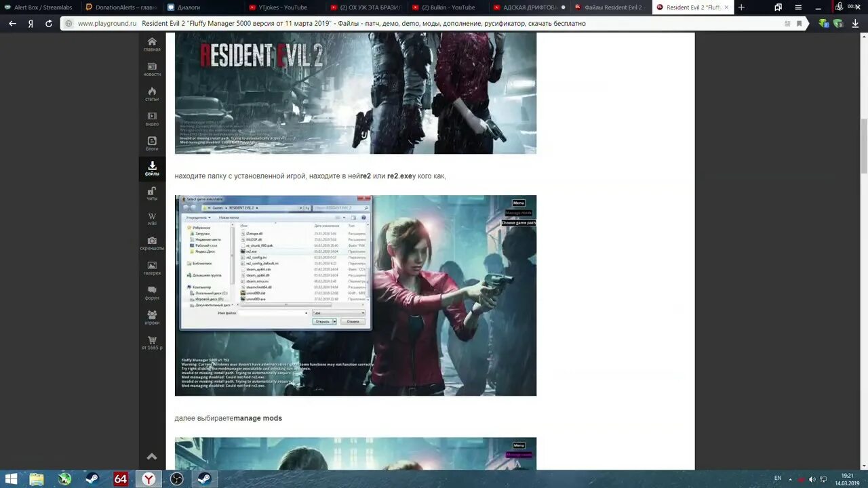Click the scroll-to-top arrow in sidebar
The height and width of the screenshot is (488, 868).
(152, 457)
